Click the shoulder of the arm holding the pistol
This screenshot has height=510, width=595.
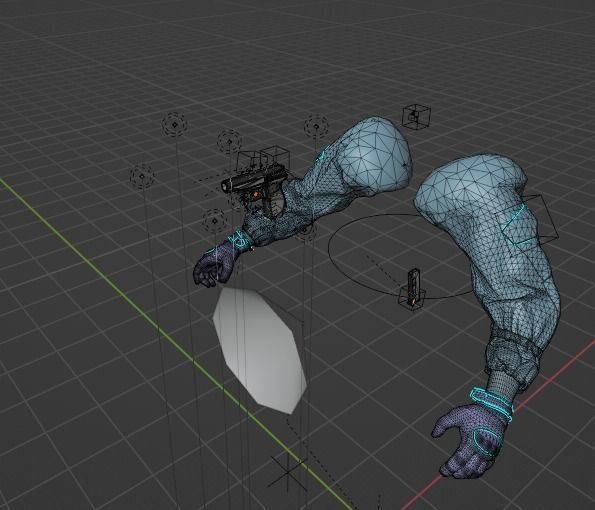click(x=376, y=156)
